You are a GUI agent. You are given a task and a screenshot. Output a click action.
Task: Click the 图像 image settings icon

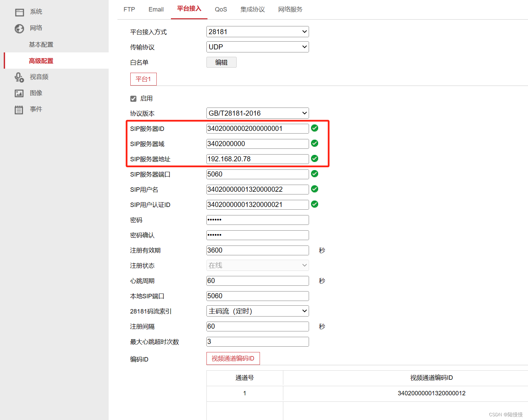click(x=19, y=93)
